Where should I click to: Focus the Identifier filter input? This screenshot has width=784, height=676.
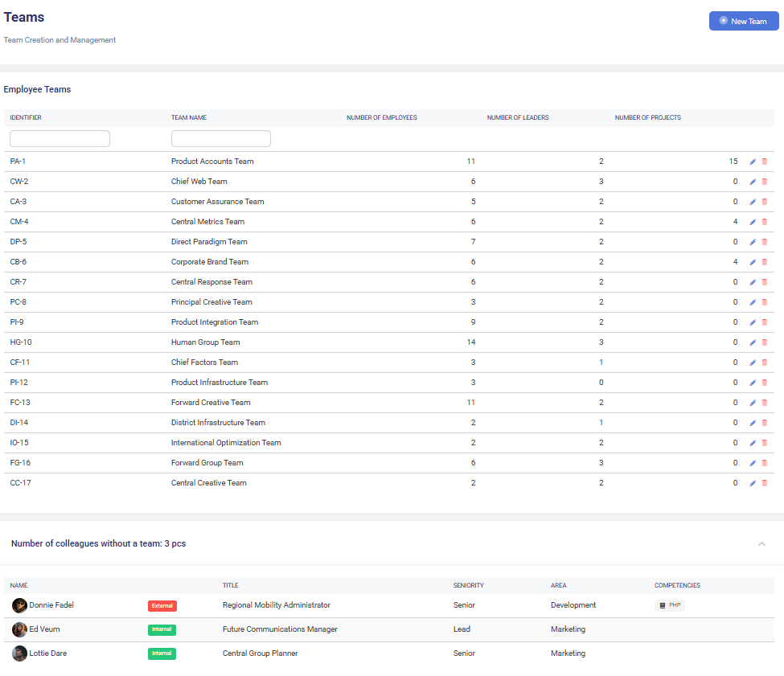point(60,139)
